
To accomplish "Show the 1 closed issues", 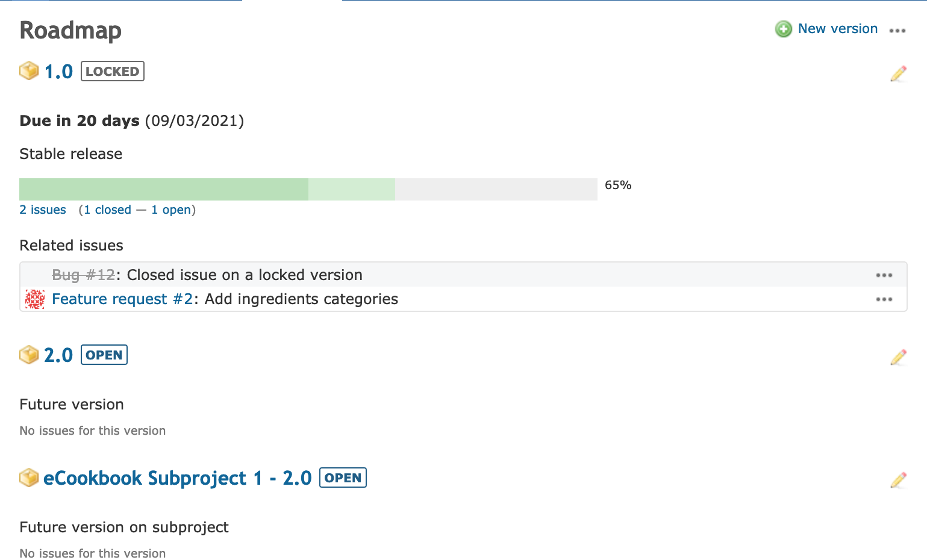I will coord(107,210).
